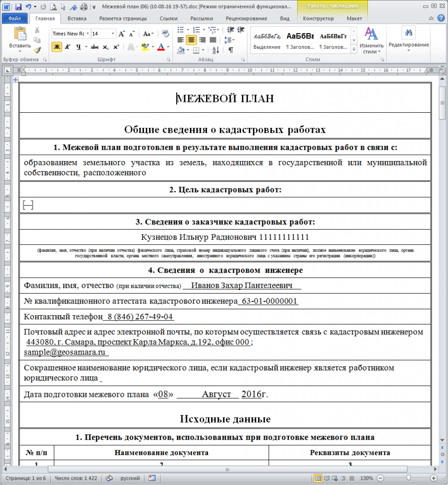
Task: Activate the format painter brush
Action: tap(37, 49)
